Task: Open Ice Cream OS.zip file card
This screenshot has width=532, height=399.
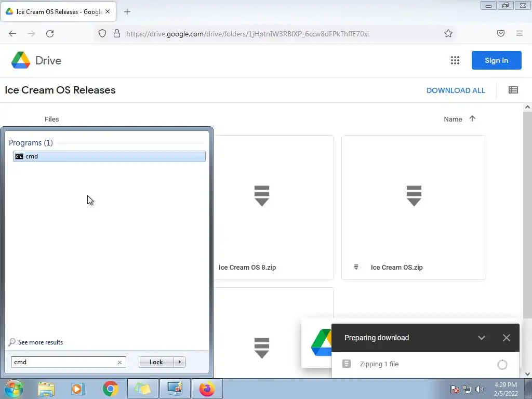Action: pos(414,208)
